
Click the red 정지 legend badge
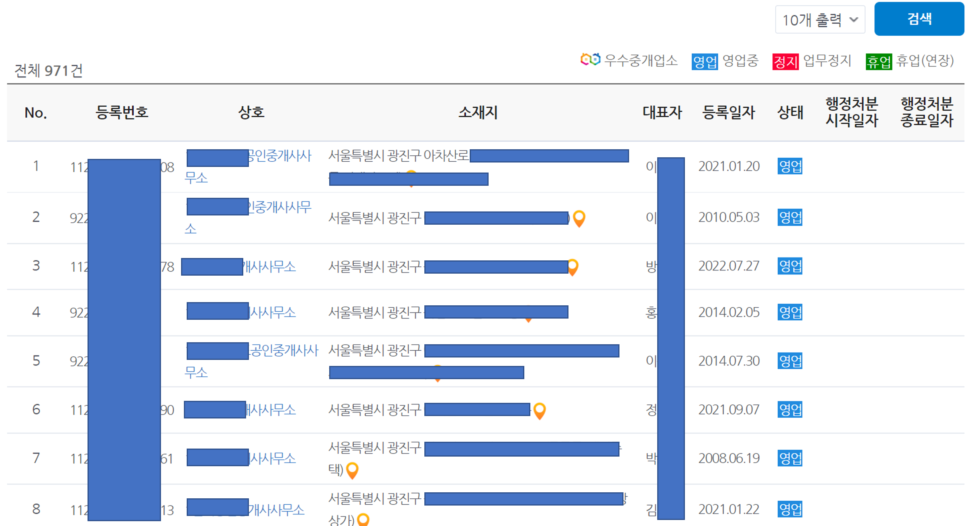[x=785, y=62]
